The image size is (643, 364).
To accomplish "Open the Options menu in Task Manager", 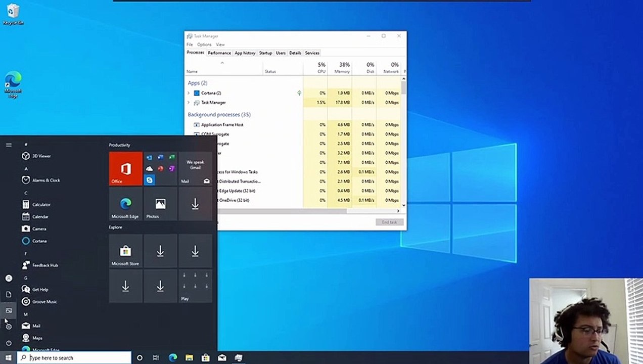I will click(x=204, y=44).
